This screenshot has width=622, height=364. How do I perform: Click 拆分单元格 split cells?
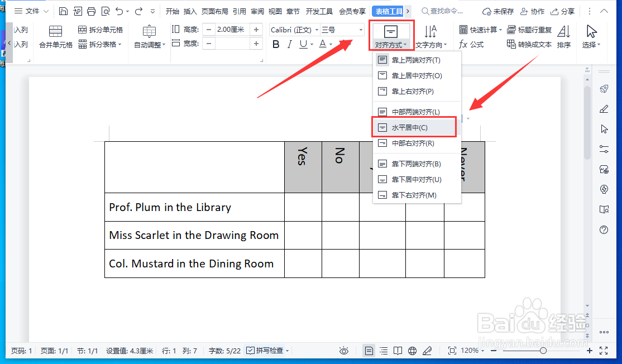(101, 30)
